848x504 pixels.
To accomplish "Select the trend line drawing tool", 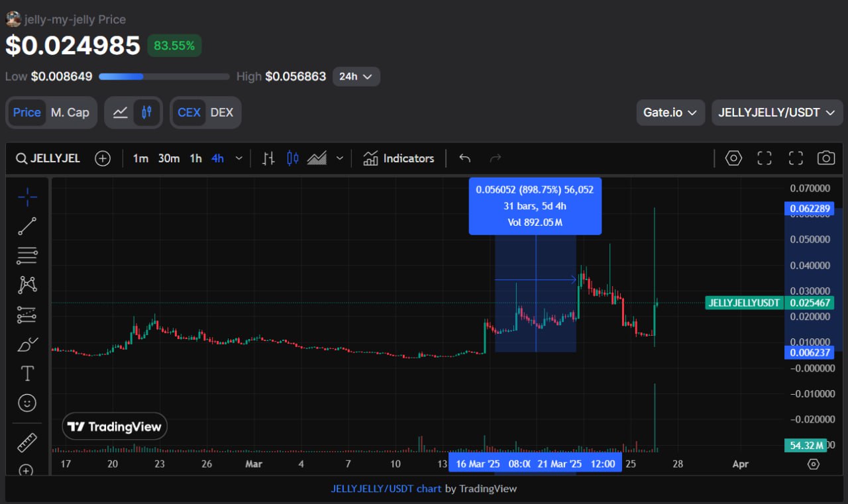I will [x=27, y=226].
